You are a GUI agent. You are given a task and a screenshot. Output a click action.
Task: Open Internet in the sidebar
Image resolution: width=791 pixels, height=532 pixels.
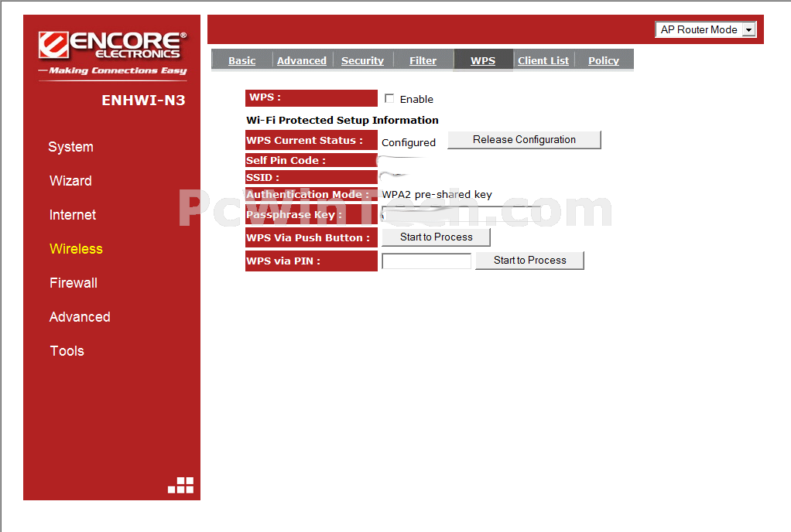click(73, 215)
